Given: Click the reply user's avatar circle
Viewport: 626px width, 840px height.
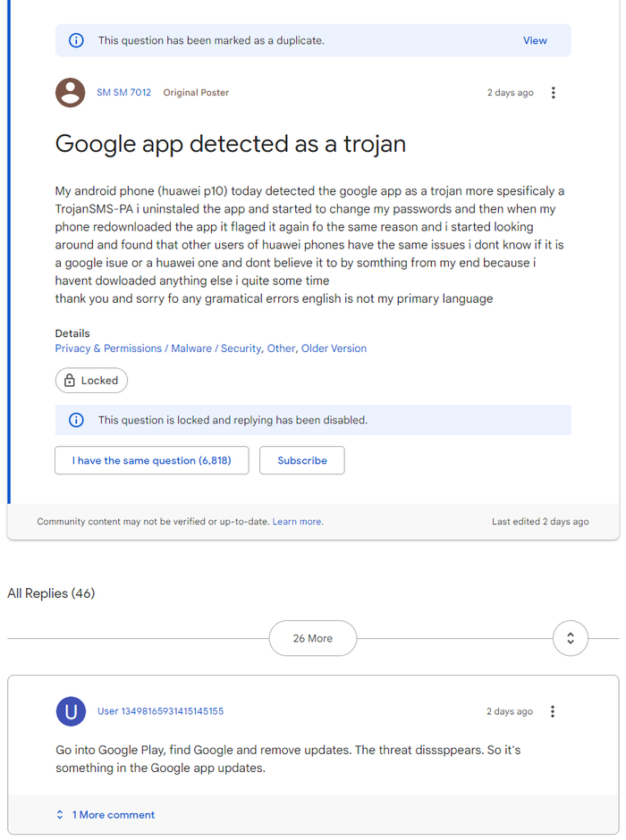Looking at the screenshot, I should tap(71, 711).
